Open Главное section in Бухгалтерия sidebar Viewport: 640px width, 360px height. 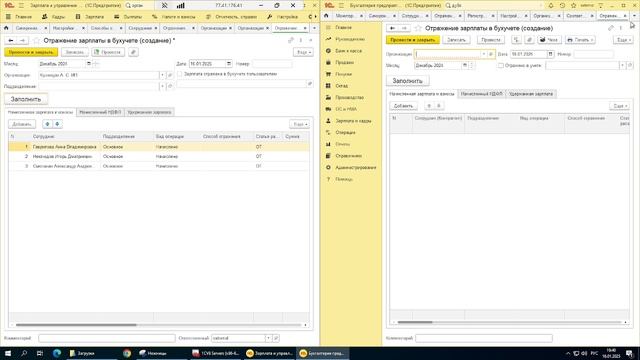click(343, 27)
